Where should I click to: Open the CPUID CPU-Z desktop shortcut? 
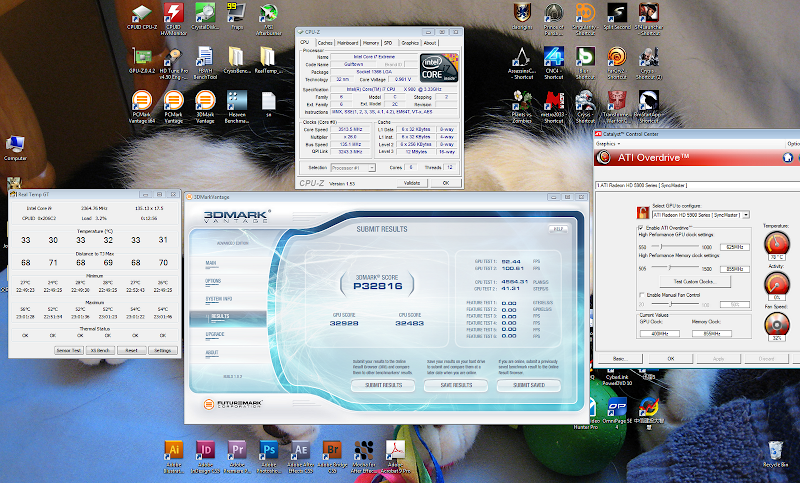click(x=142, y=17)
